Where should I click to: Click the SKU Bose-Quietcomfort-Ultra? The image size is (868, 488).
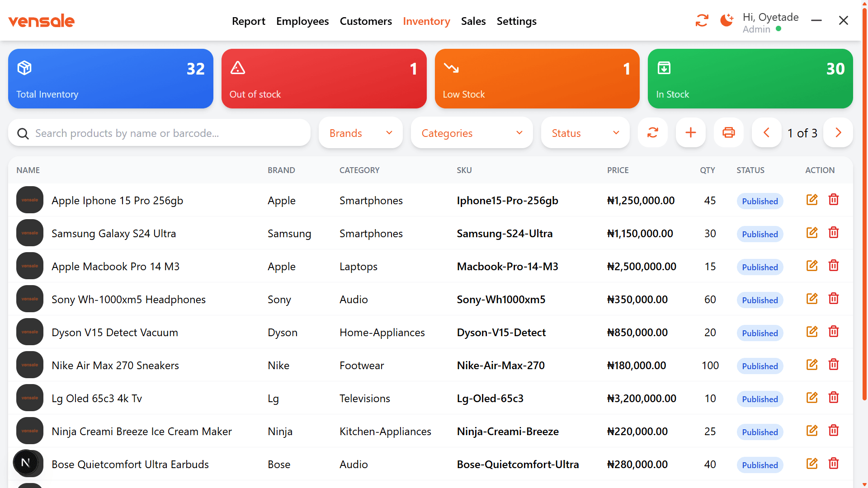pyautogui.click(x=518, y=465)
